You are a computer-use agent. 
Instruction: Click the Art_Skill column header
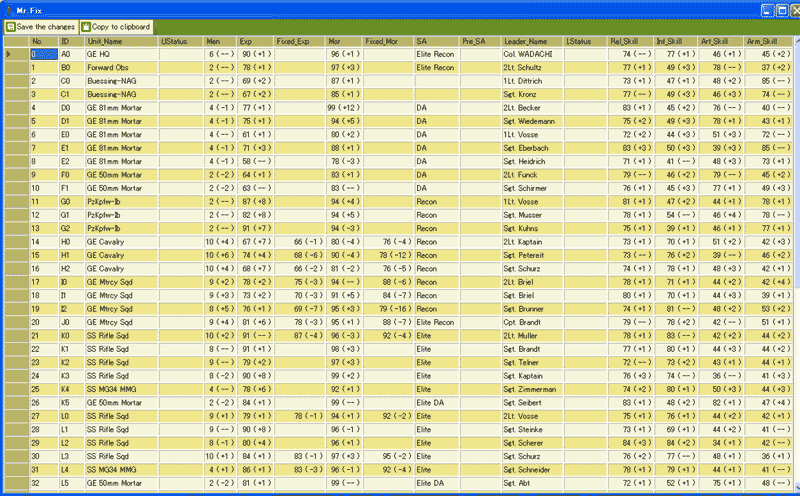click(x=721, y=41)
